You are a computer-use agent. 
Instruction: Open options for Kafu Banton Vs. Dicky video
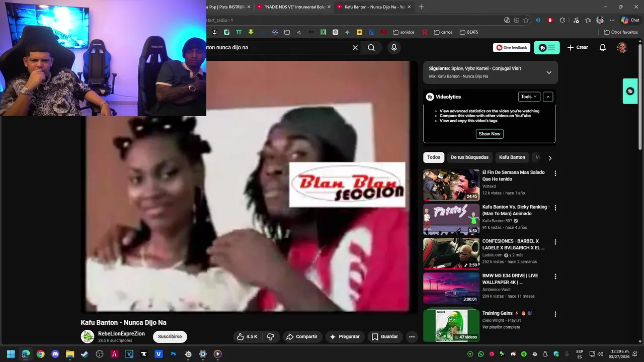pos(555,208)
